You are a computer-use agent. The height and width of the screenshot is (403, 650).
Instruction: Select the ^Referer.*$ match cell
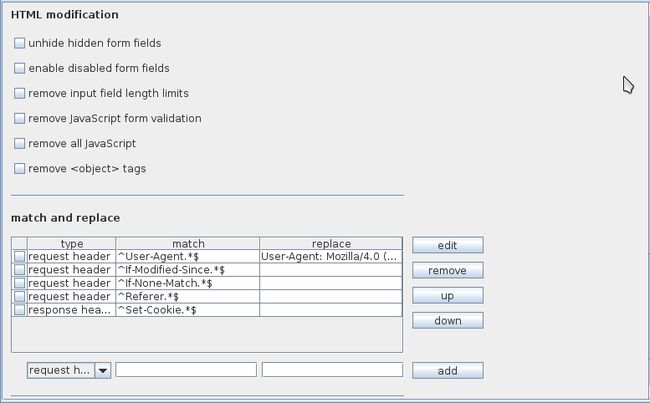(x=188, y=296)
